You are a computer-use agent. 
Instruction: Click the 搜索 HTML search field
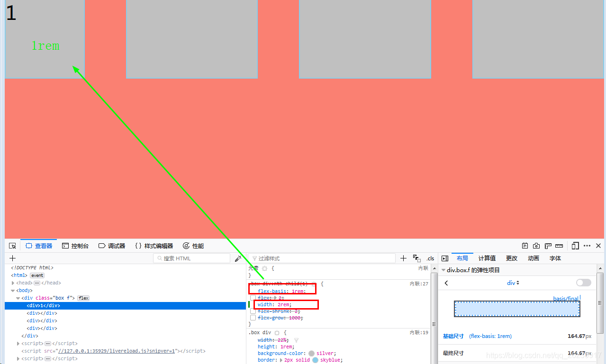click(x=191, y=258)
